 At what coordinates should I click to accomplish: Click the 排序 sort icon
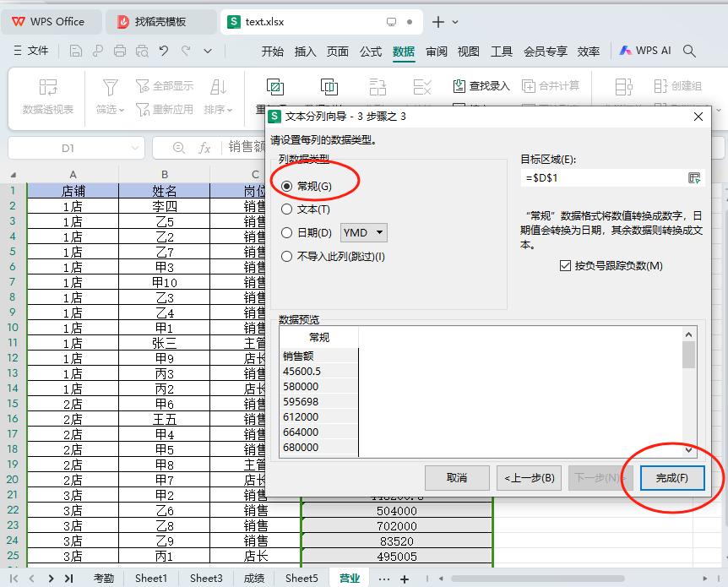click(x=218, y=87)
